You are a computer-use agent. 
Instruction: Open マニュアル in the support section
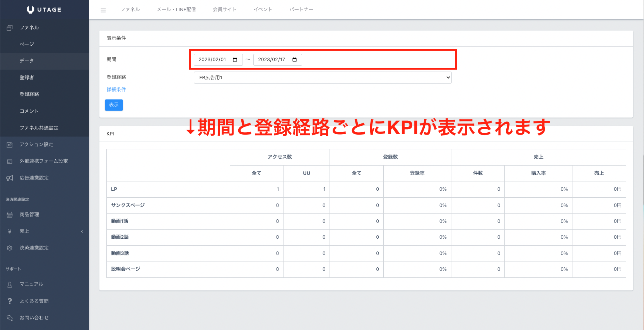point(31,284)
